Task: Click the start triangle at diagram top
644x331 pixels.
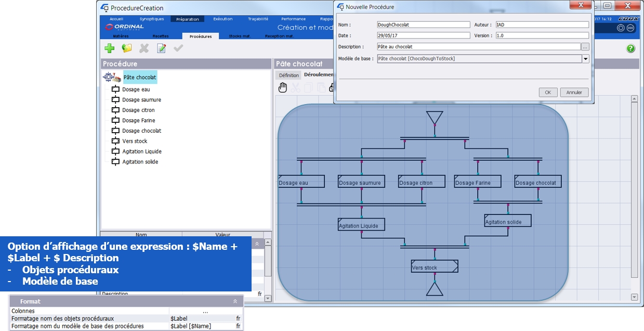Action: (x=434, y=119)
